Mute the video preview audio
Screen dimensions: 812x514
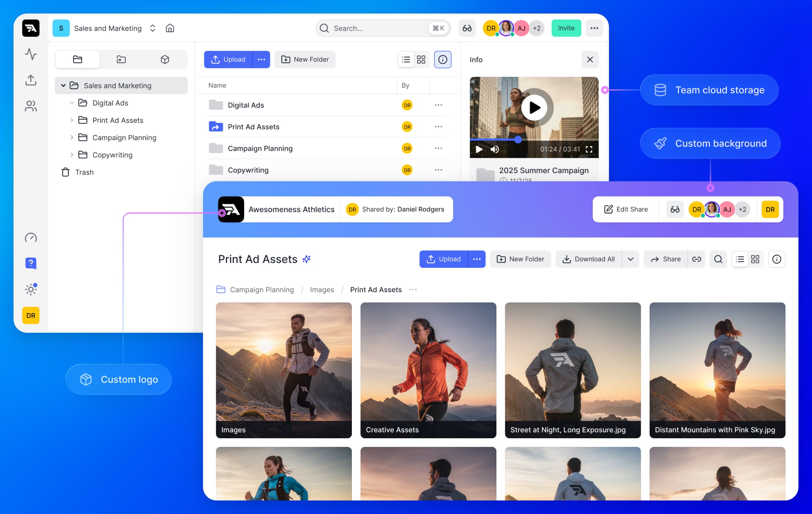[x=494, y=149]
